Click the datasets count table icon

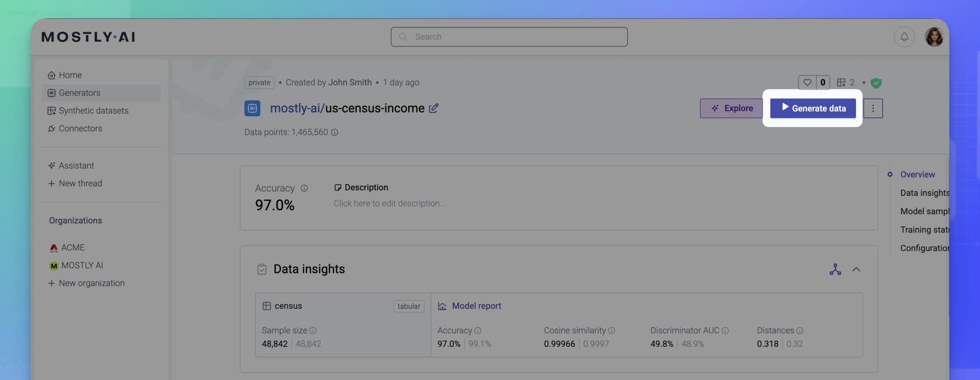click(841, 83)
